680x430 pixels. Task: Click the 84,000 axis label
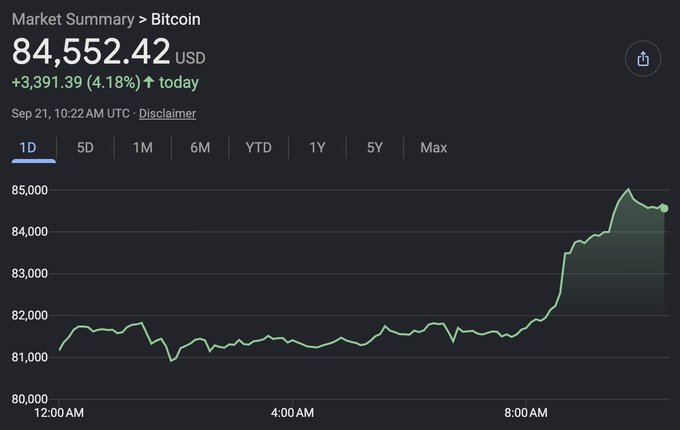(x=29, y=232)
